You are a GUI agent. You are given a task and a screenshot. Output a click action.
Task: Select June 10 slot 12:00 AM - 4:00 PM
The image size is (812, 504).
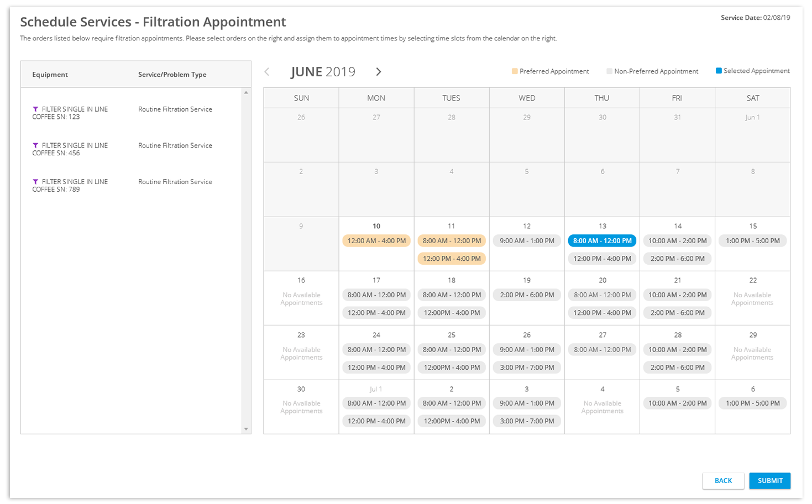point(376,241)
